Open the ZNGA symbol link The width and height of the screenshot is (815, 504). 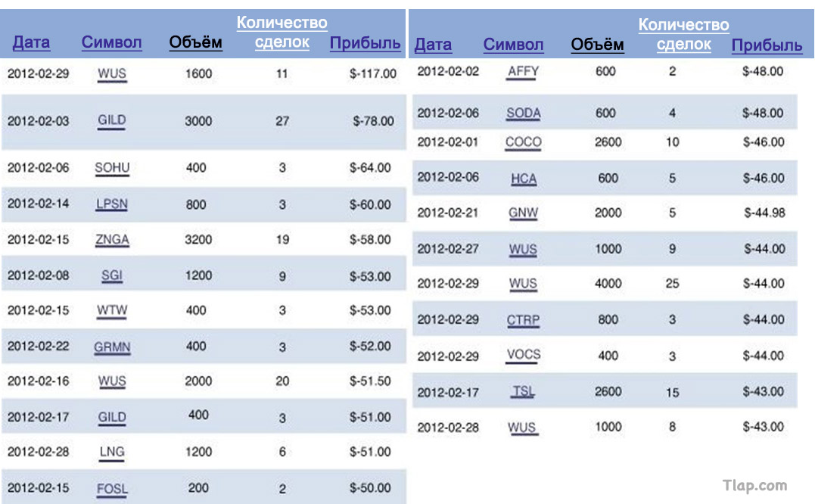pyautogui.click(x=112, y=240)
